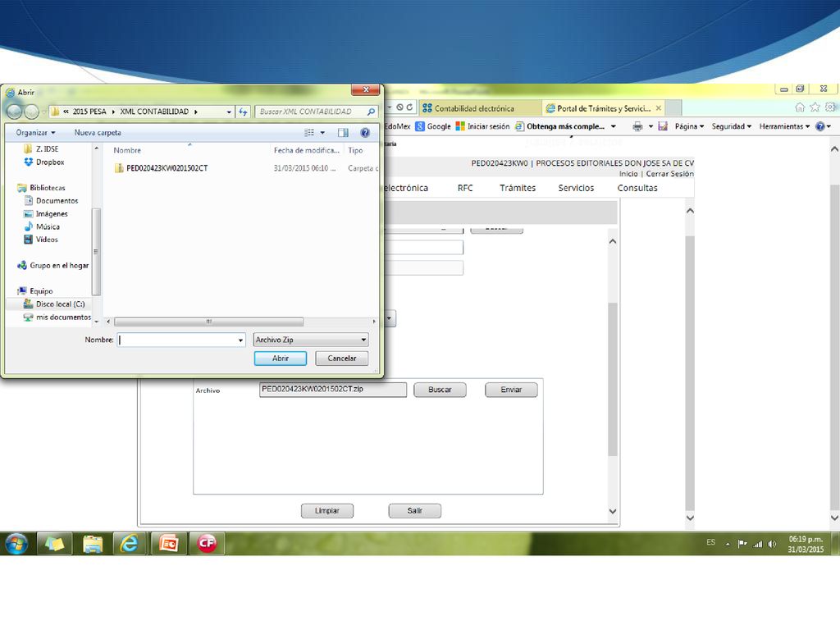
Task: Stop loading the page in the browser
Action: [x=399, y=107]
